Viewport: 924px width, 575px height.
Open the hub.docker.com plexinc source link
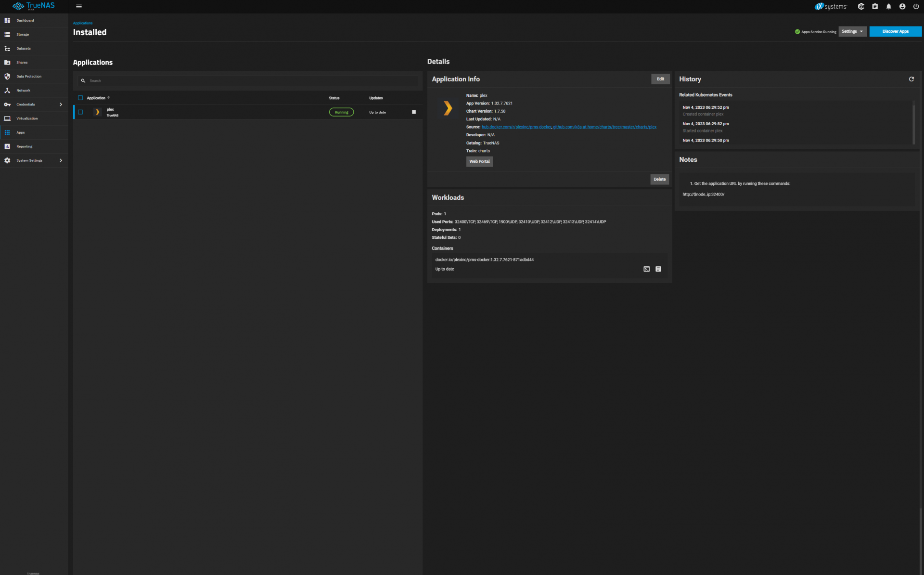click(516, 127)
